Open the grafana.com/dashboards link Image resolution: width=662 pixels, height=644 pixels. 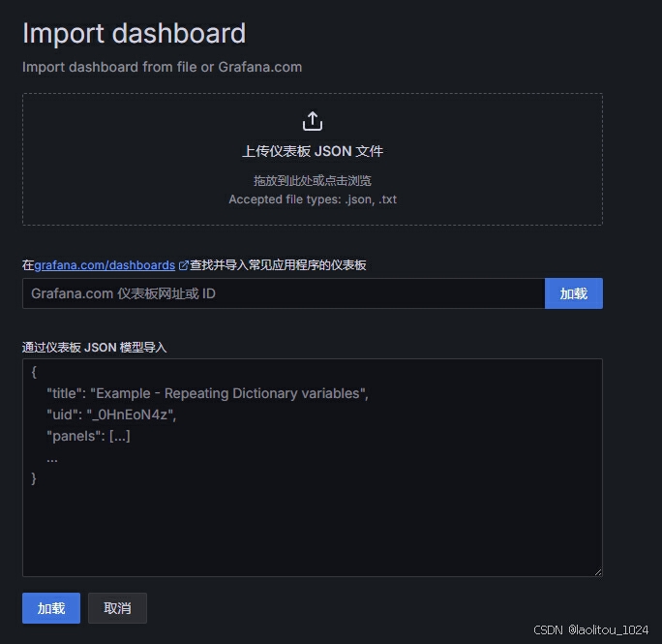click(105, 265)
